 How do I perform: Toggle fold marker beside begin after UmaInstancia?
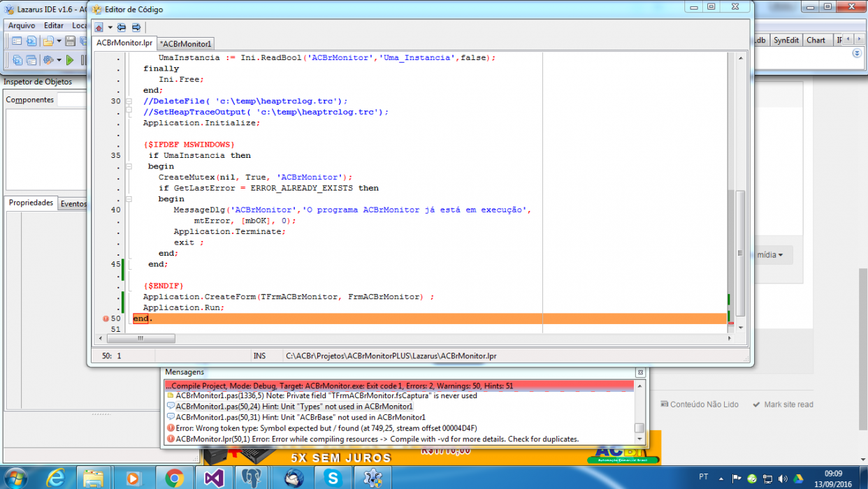(129, 166)
